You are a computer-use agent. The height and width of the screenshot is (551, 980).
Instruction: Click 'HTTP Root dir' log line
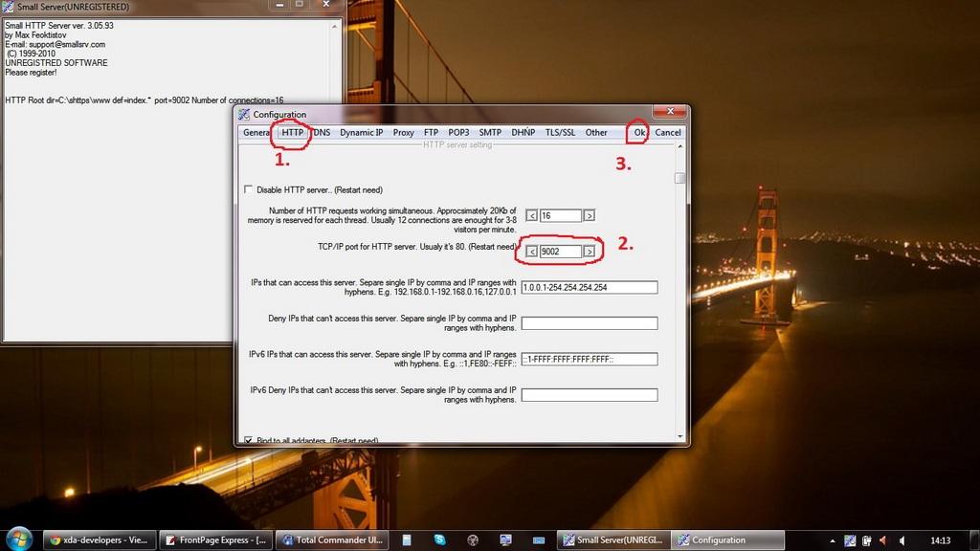[x=145, y=99]
